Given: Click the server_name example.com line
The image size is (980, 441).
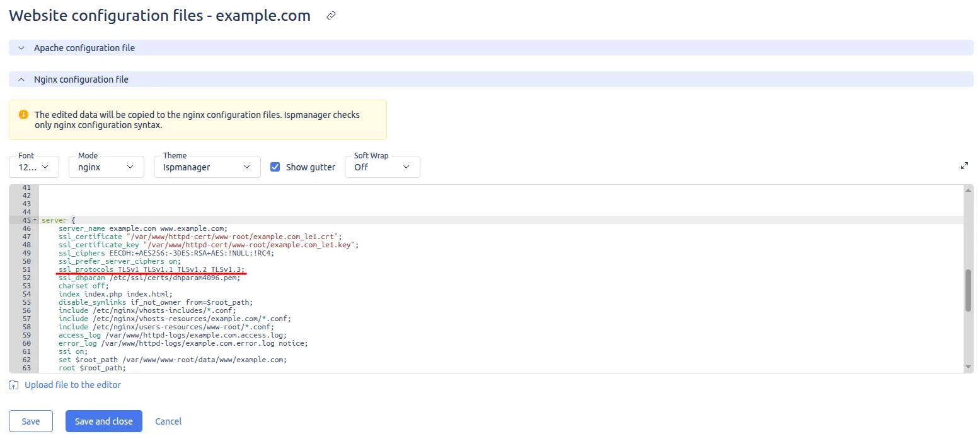Looking at the screenshot, I should [143, 228].
